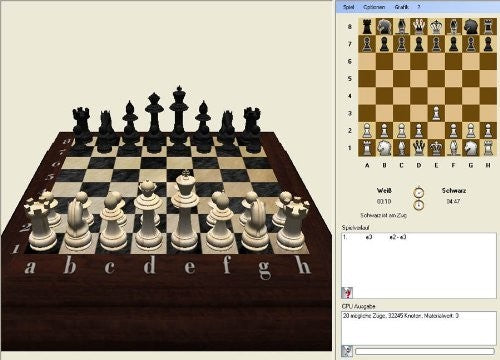Select black bishop on c8 in 2D board

(402, 27)
